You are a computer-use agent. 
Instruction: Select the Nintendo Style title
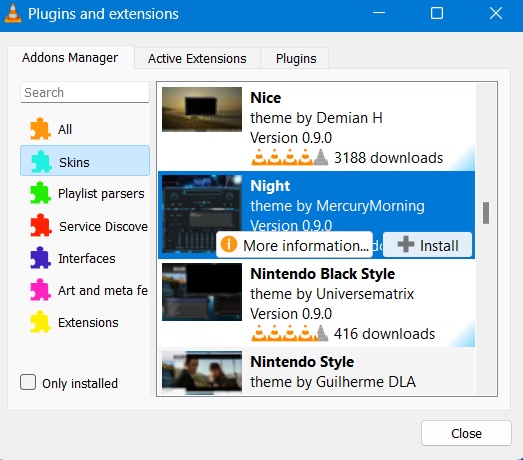point(302,362)
